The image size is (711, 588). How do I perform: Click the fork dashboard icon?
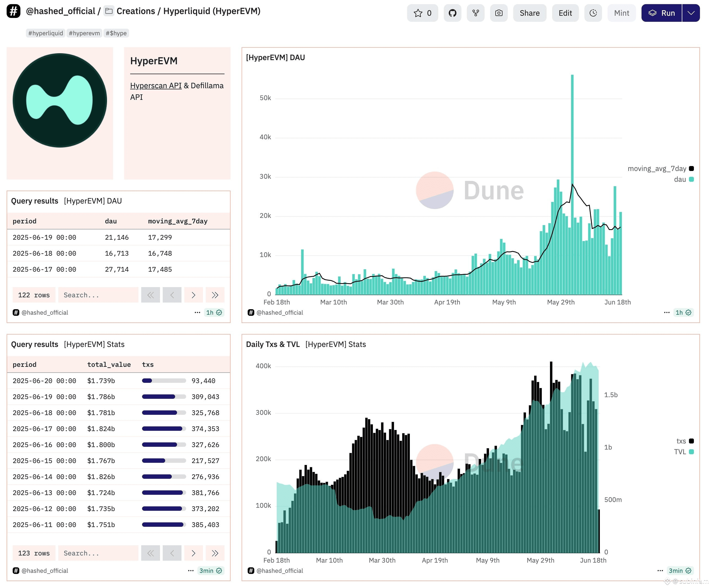pyautogui.click(x=475, y=13)
